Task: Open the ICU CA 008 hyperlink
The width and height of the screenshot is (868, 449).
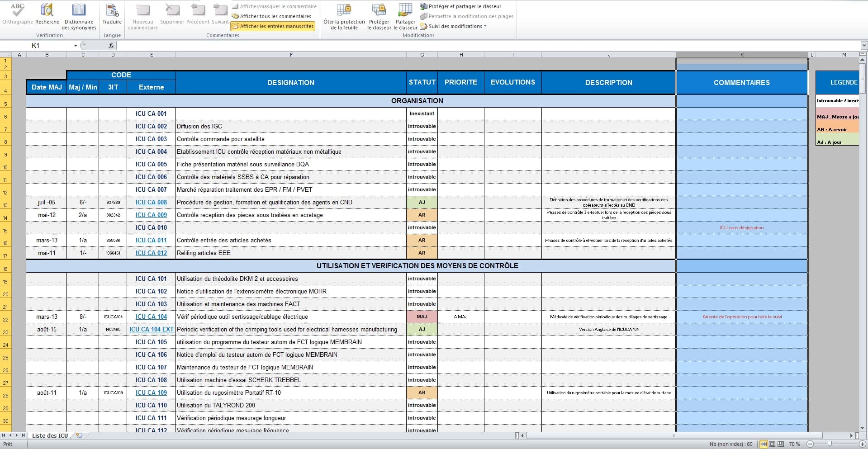Action: 151,203
